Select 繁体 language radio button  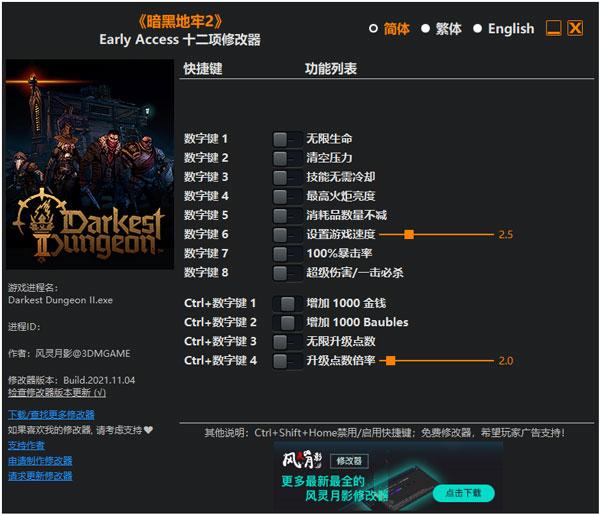pyautogui.click(x=425, y=29)
